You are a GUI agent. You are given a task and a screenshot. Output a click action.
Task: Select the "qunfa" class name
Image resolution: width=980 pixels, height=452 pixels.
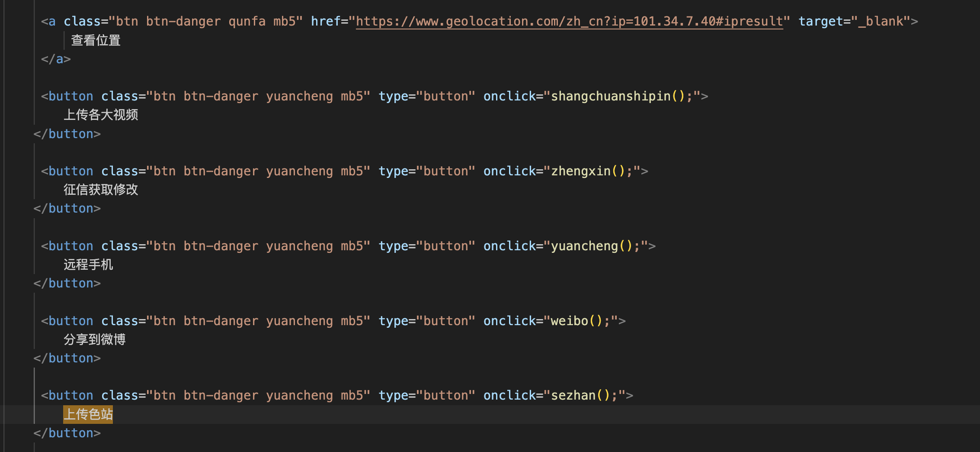247,21
